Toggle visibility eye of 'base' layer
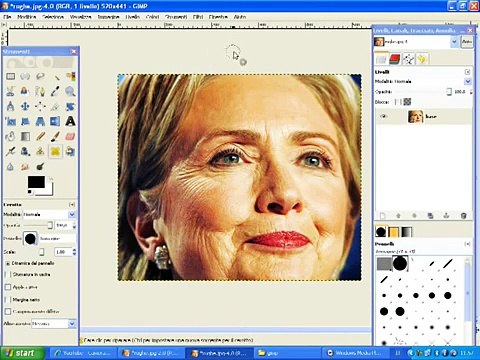The image size is (480, 360). coord(384,116)
